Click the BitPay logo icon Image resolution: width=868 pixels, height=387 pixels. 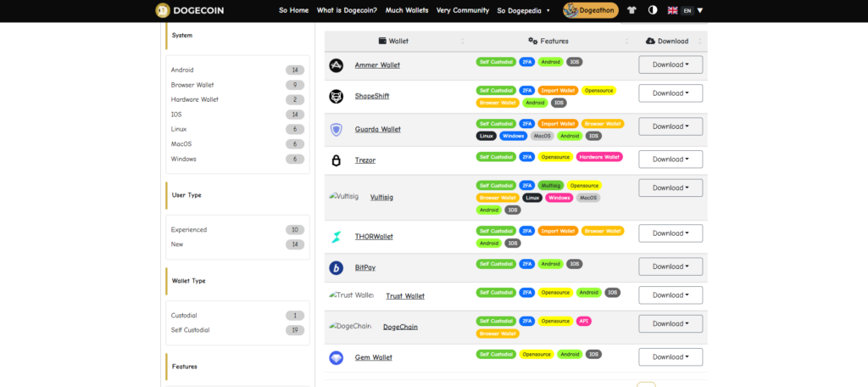336,267
